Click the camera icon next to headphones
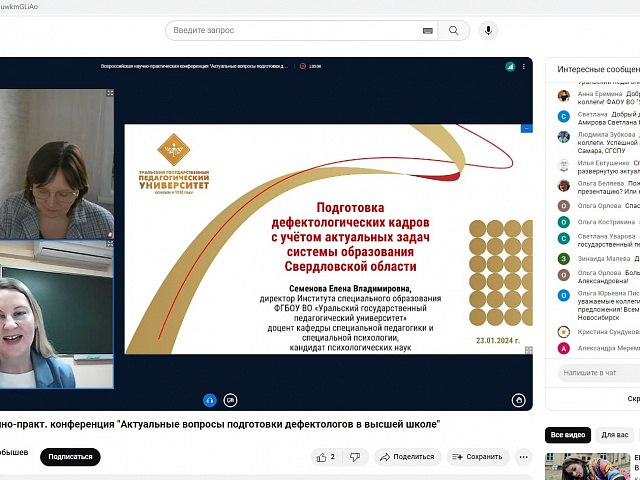This screenshot has width=640, height=480. 231,400
